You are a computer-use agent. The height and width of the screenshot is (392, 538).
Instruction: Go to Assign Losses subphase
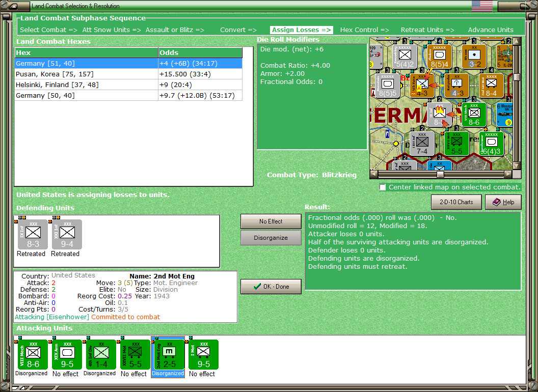(301, 30)
